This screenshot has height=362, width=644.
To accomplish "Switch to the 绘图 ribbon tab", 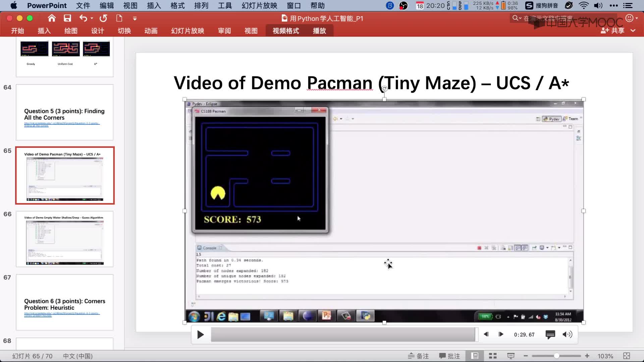I will [x=71, y=31].
